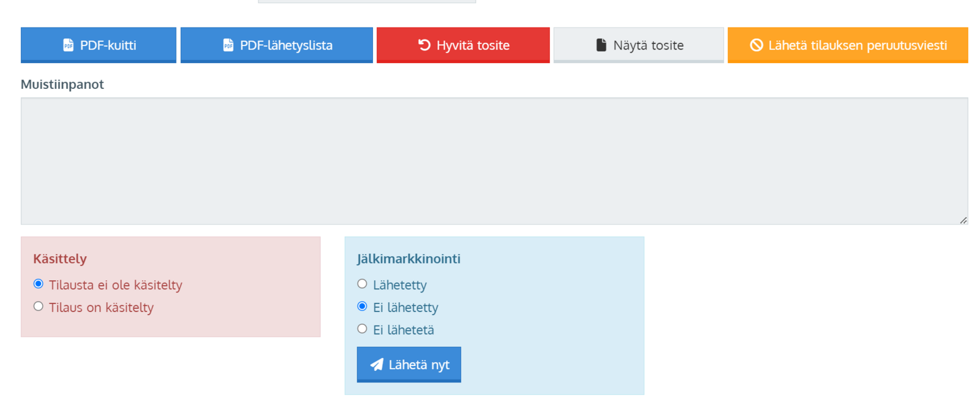Click the textarea resize handle corner
The height and width of the screenshot is (404, 980).
(x=963, y=220)
